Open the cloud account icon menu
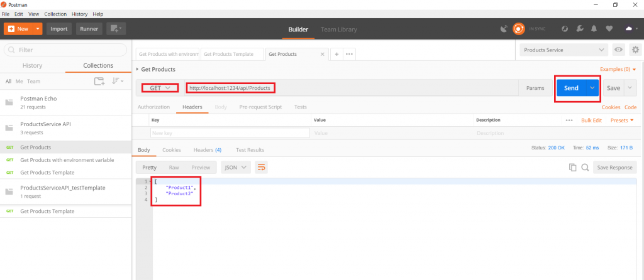 (x=631, y=29)
